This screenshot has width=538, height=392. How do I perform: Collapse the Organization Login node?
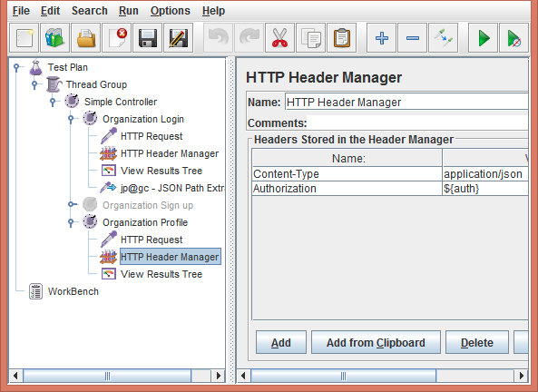(71, 119)
